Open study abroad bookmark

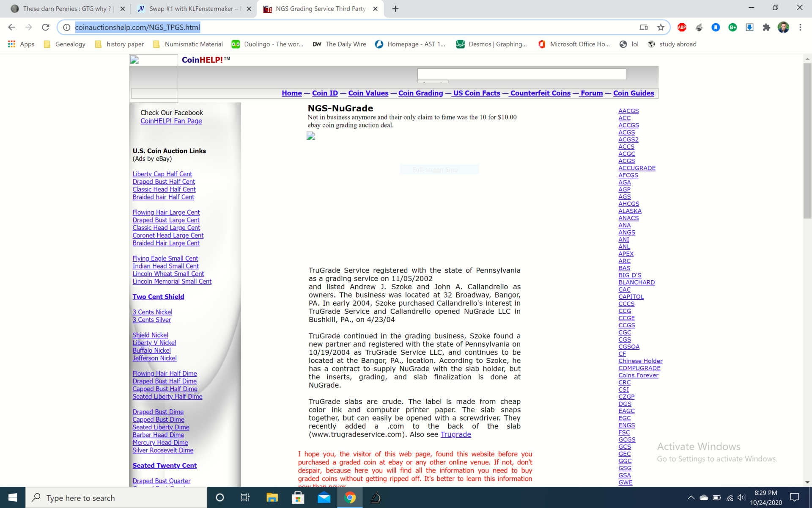click(672, 44)
